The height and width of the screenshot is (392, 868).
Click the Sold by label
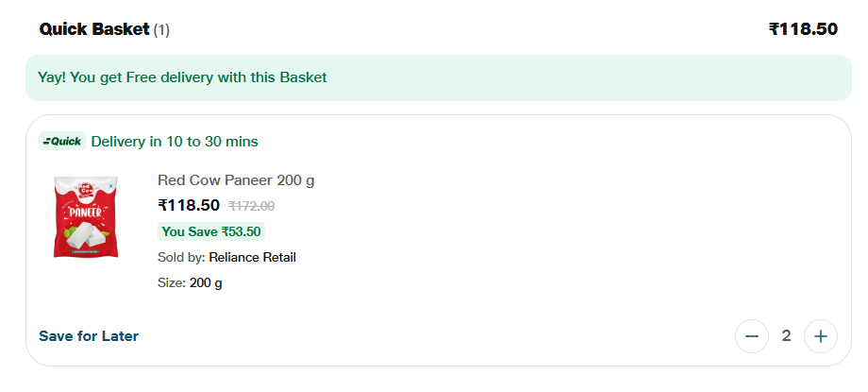click(x=181, y=257)
